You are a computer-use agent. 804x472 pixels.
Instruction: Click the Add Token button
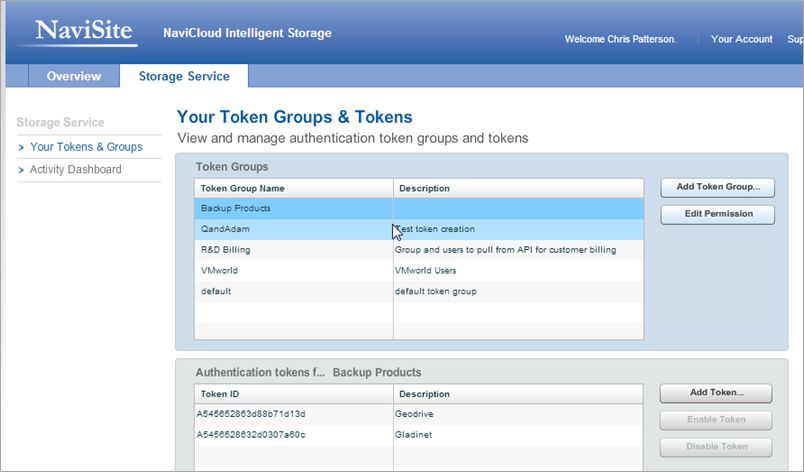pos(716,393)
